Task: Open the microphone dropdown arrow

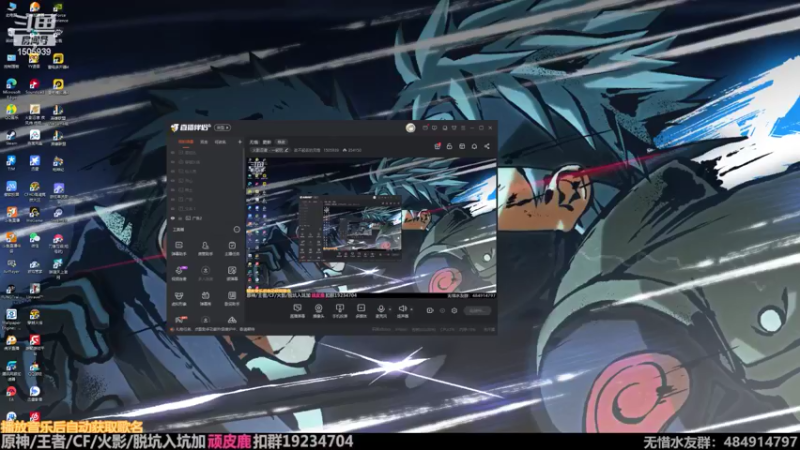Action: pyautogui.click(x=390, y=309)
